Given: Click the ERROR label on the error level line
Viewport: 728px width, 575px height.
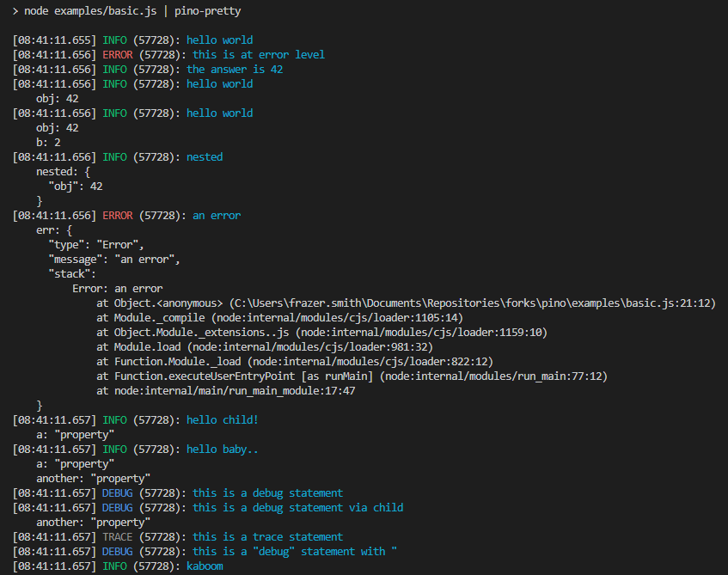Looking at the screenshot, I should (x=117, y=54).
